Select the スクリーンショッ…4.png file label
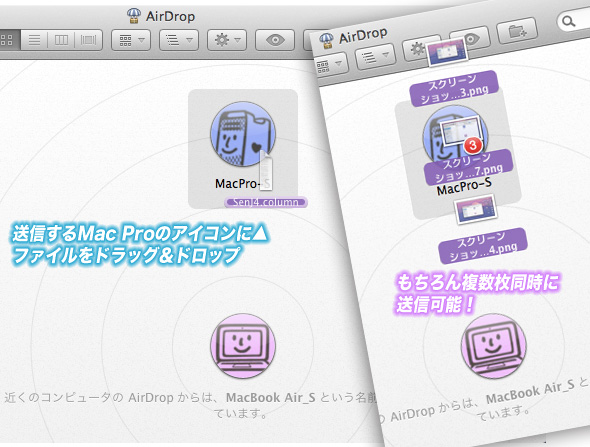 coord(483,246)
